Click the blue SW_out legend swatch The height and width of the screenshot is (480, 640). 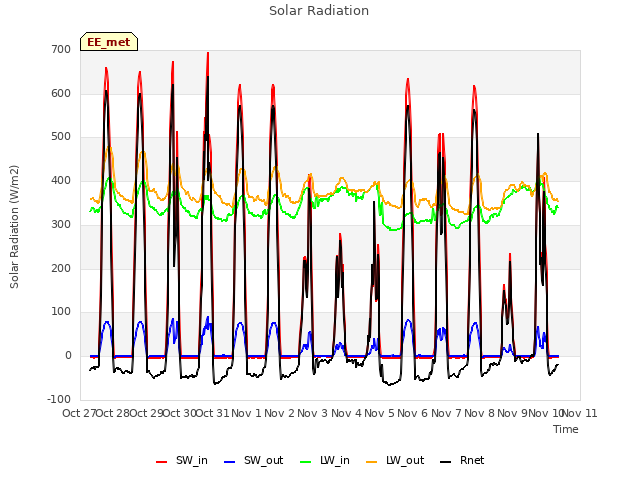coord(230,462)
